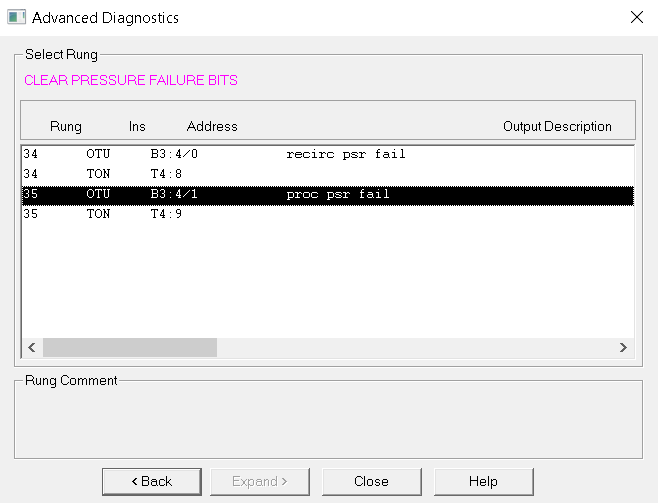Click the Ins column header
Viewport: 658px width, 503px height.
[x=137, y=126]
